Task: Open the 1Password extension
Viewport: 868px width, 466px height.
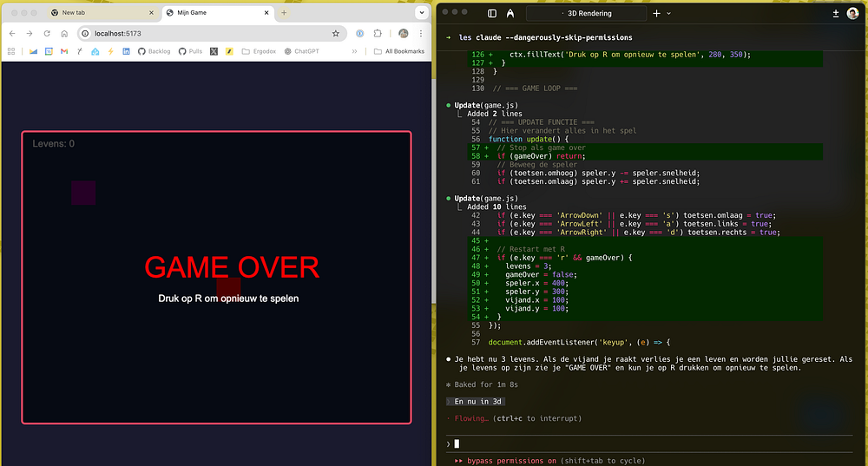Action: click(360, 34)
